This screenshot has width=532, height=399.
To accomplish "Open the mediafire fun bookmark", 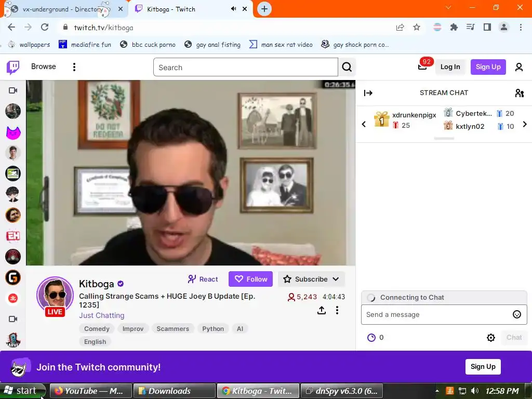I will tap(85, 45).
